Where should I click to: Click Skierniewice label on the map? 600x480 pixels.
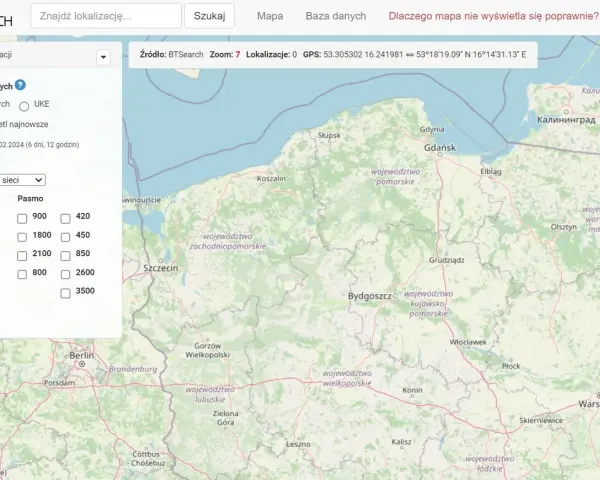[541, 420]
